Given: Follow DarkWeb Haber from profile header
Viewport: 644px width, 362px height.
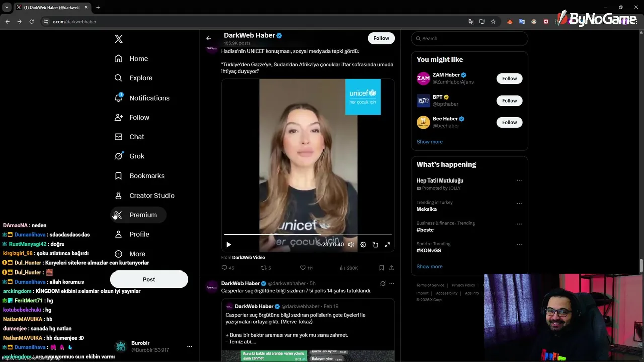Looking at the screenshot, I should [x=381, y=38].
